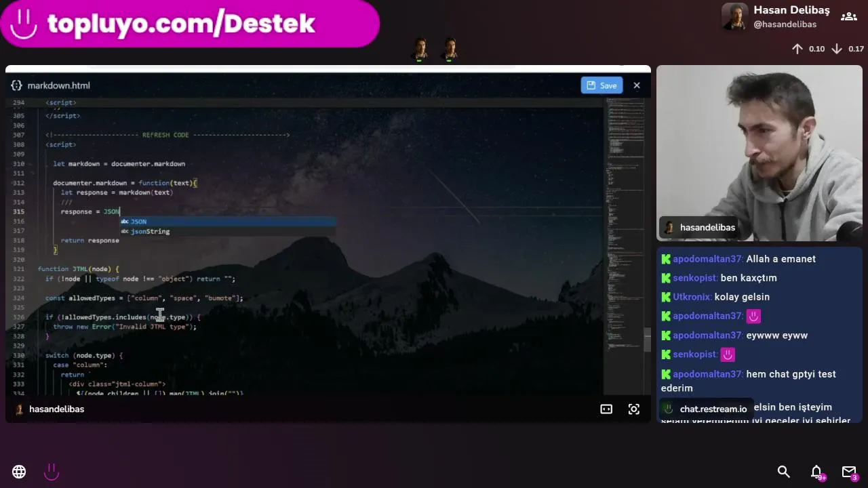This screenshot has height=488, width=868.
Task: Click the upload speed arrow indicator
Action: pos(797,49)
